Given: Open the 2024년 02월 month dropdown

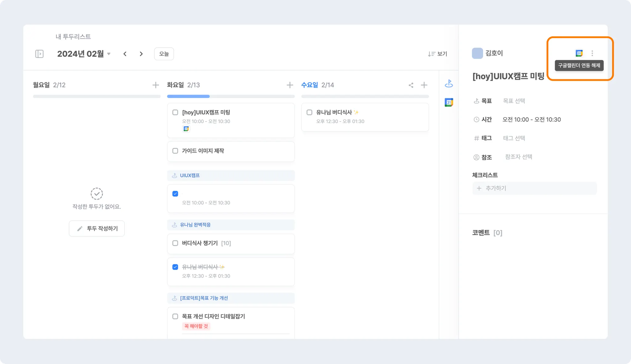Looking at the screenshot, I should (x=84, y=54).
